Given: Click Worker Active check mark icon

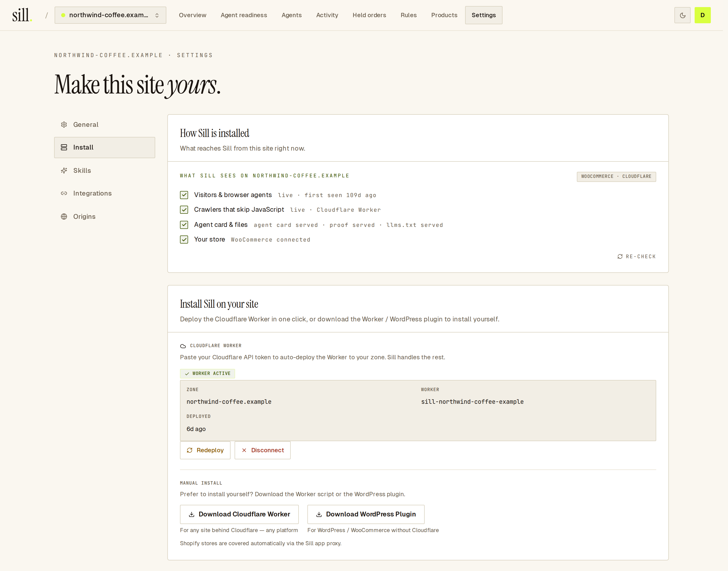Looking at the screenshot, I should (187, 373).
